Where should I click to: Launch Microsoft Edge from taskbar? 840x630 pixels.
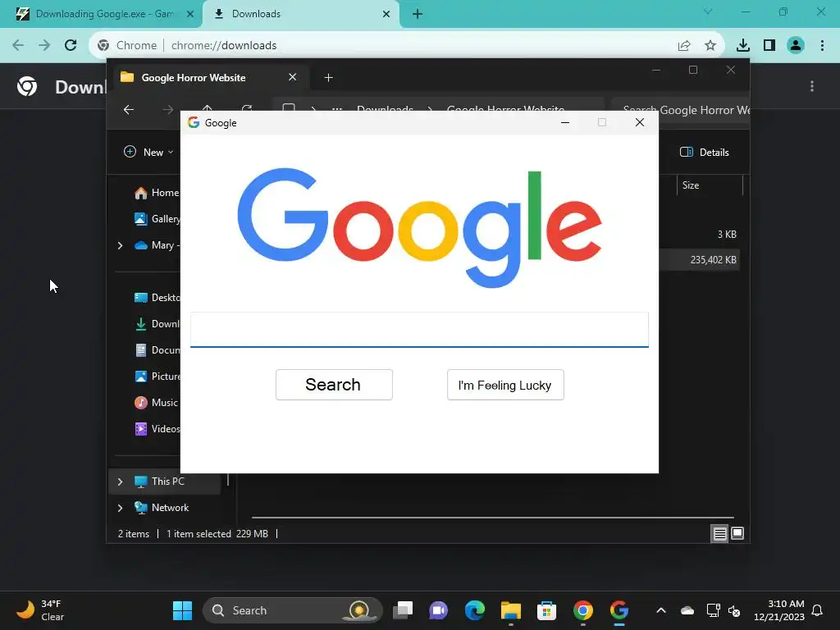(x=475, y=610)
